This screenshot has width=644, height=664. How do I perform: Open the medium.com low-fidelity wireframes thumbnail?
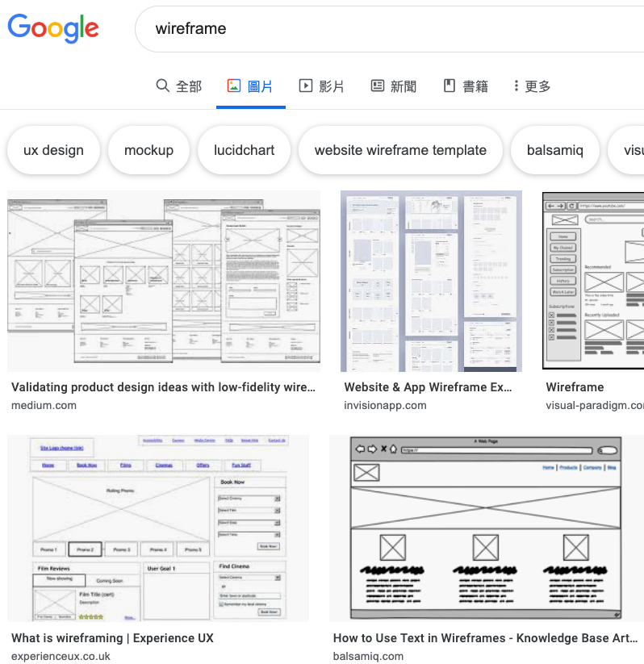click(164, 282)
